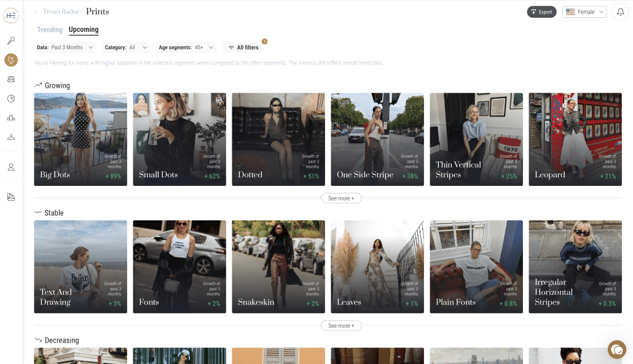The image size is (633, 364).
Task: Open the clothes hanger sidebar icon
Action: tap(11, 137)
